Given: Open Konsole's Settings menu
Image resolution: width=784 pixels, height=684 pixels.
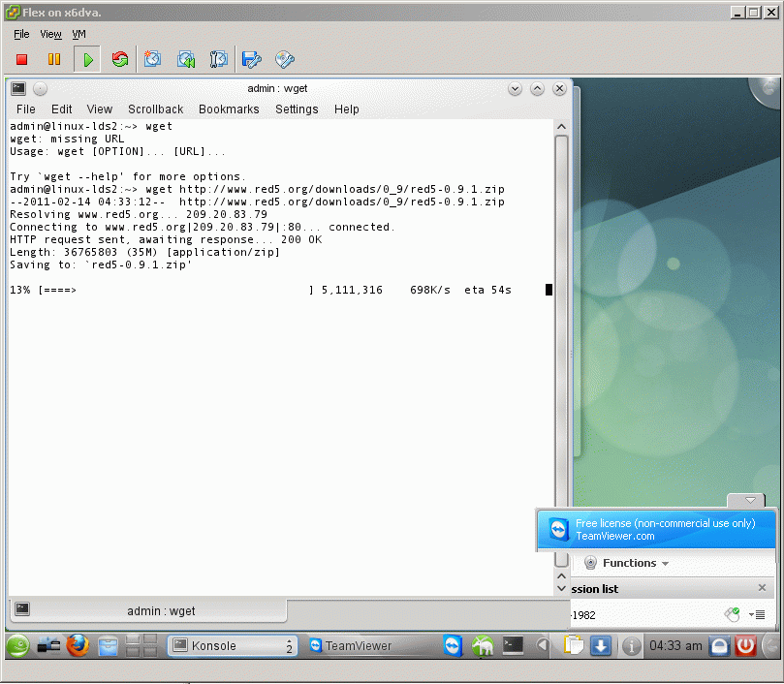Looking at the screenshot, I should tap(297, 109).
